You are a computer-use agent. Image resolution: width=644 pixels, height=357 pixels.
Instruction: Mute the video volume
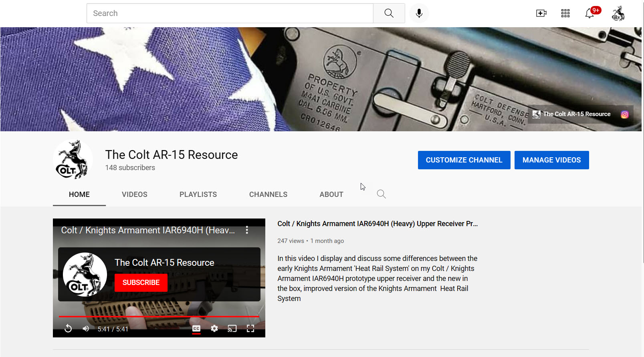coord(86,329)
